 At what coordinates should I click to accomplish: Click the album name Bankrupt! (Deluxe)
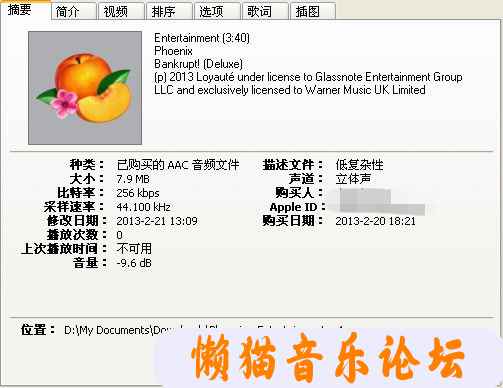[x=198, y=64]
